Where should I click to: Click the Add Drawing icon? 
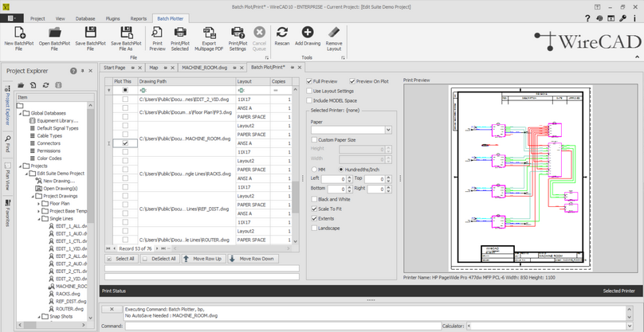pyautogui.click(x=308, y=32)
